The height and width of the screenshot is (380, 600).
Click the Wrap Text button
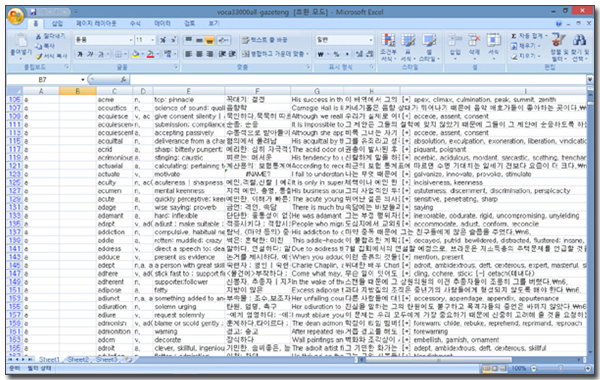point(264,40)
